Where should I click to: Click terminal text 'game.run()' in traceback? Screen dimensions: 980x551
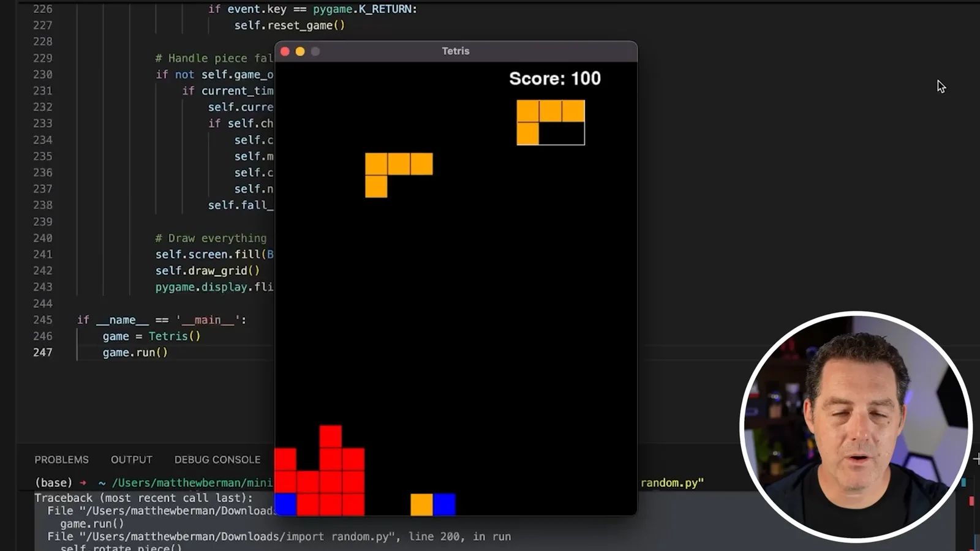pos(92,523)
